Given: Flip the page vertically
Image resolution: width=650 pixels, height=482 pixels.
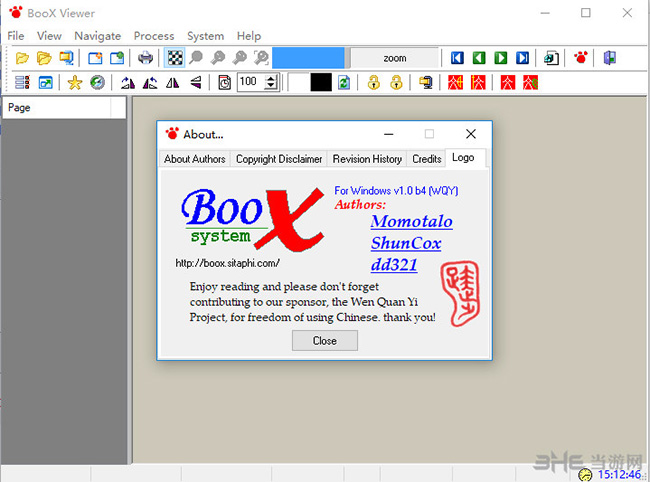Looking at the screenshot, I should pyautogui.click(x=195, y=83).
